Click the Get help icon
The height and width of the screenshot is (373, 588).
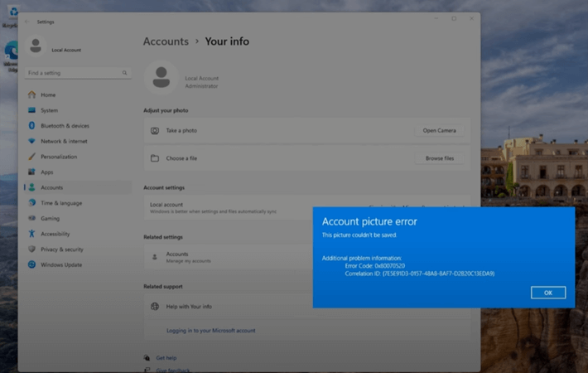pyautogui.click(x=147, y=357)
